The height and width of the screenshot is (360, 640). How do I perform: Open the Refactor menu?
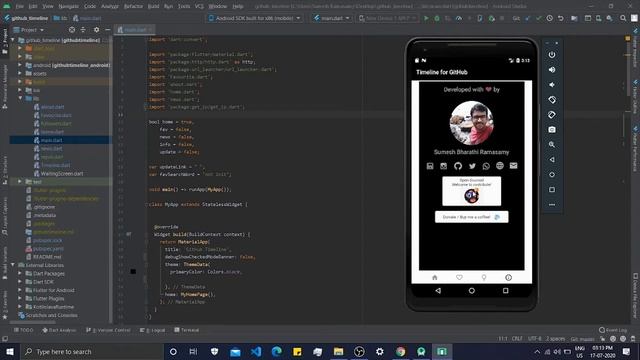(133, 6)
